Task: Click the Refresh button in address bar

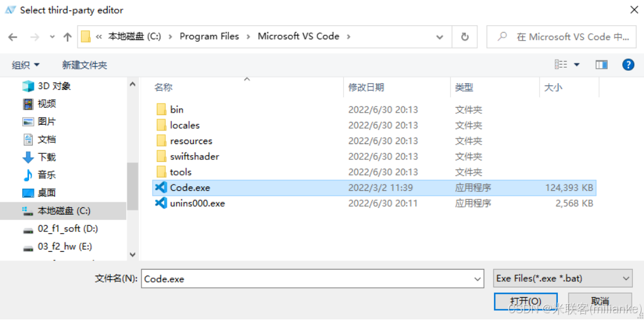Action: [464, 37]
